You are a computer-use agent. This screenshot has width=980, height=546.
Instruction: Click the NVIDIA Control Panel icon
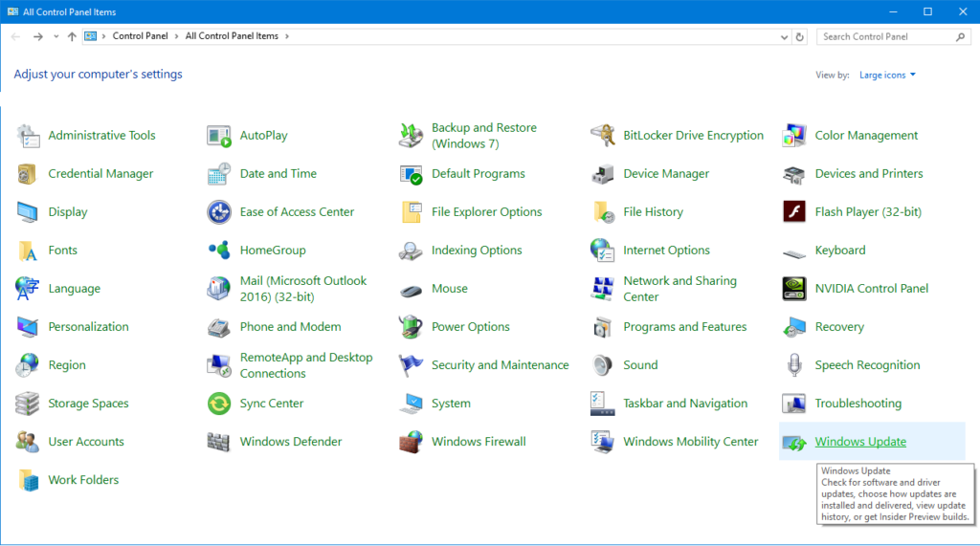[x=793, y=289]
